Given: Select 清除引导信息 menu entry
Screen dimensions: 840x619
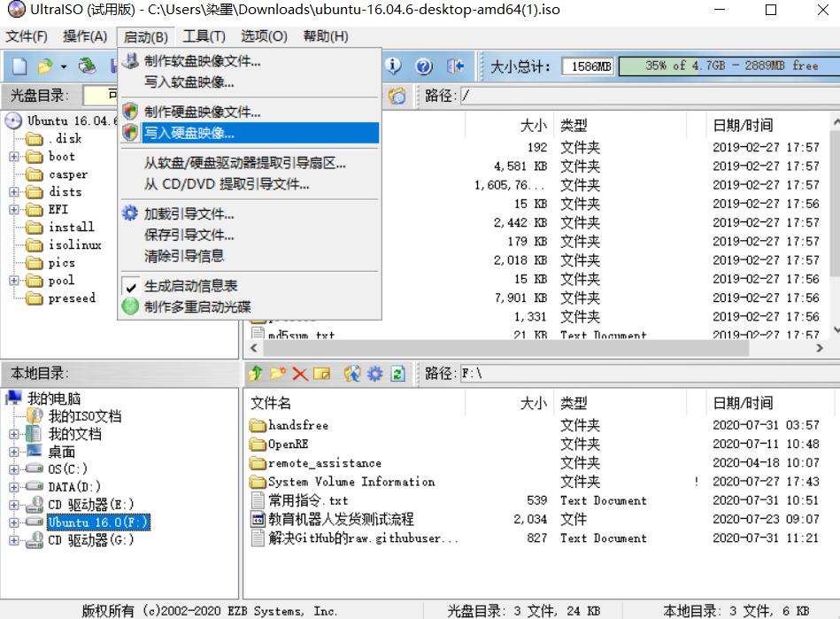Looking at the screenshot, I should [x=250, y=256].
